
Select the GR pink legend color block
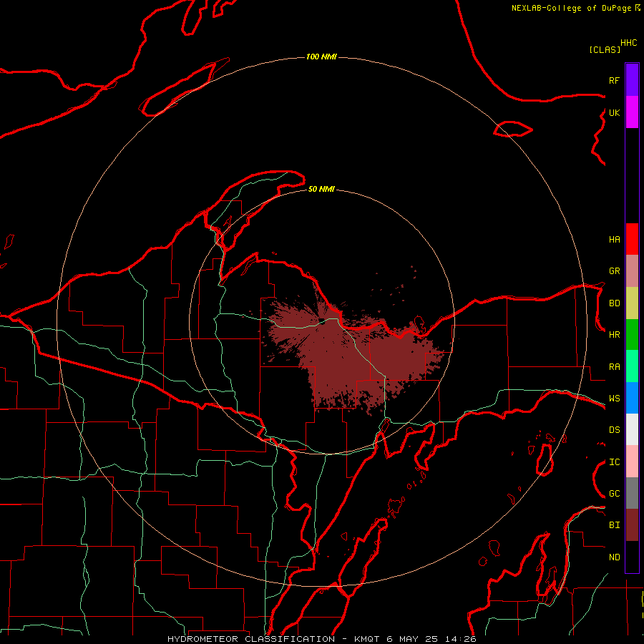632,271
